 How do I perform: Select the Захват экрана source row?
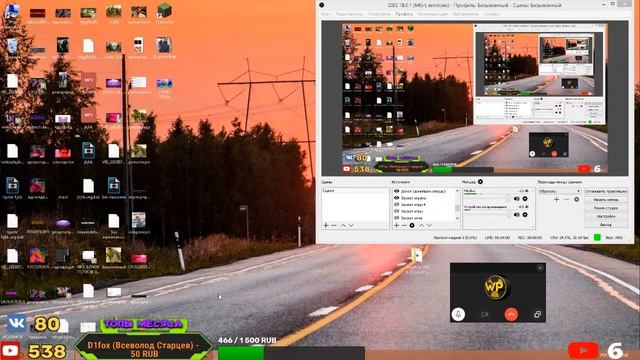point(423,198)
